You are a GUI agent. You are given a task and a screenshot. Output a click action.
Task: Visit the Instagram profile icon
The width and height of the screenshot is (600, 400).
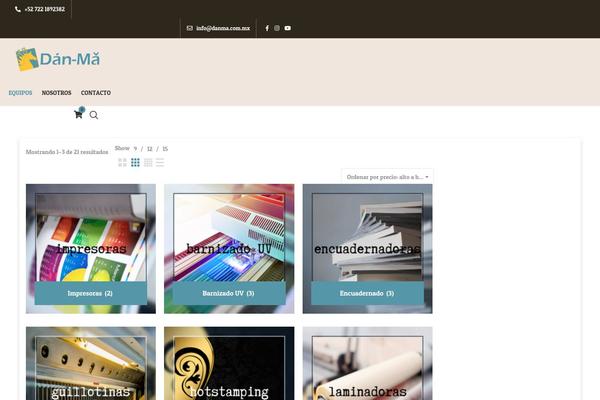tap(277, 28)
